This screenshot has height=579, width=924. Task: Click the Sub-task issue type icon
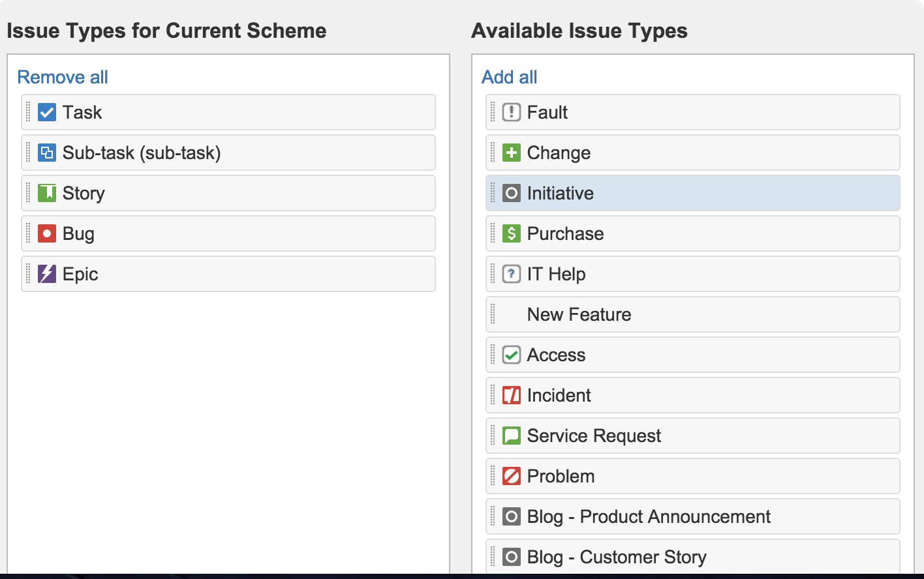(47, 153)
